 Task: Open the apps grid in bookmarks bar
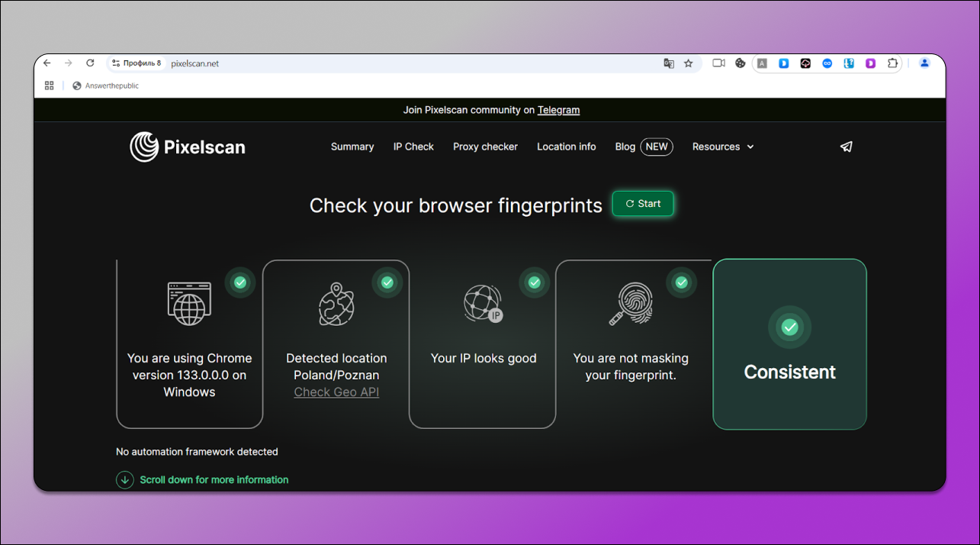coord(50,85)
